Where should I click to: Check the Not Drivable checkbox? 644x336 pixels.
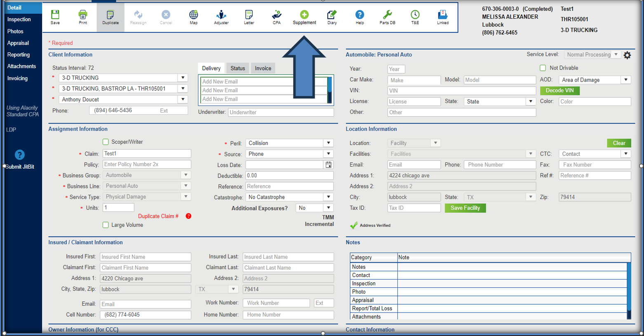click(x=543, y=68)
